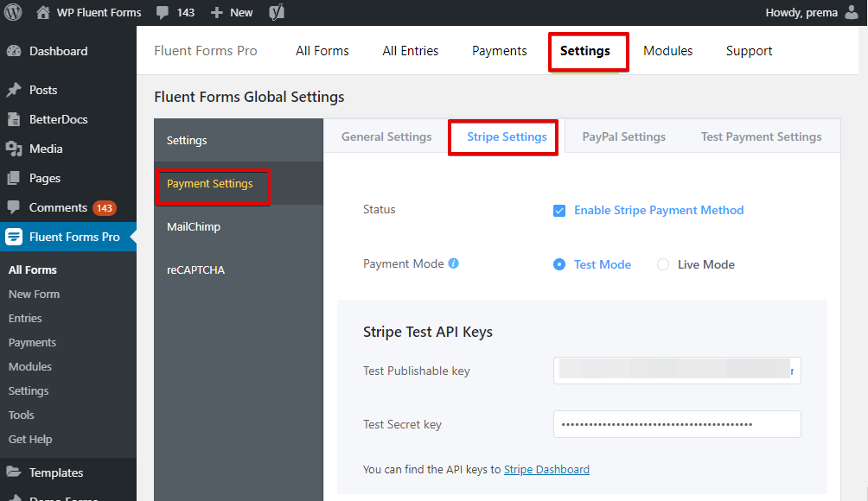Click the WordPress logo icon
Screen dimensions: 868x501
13,12
